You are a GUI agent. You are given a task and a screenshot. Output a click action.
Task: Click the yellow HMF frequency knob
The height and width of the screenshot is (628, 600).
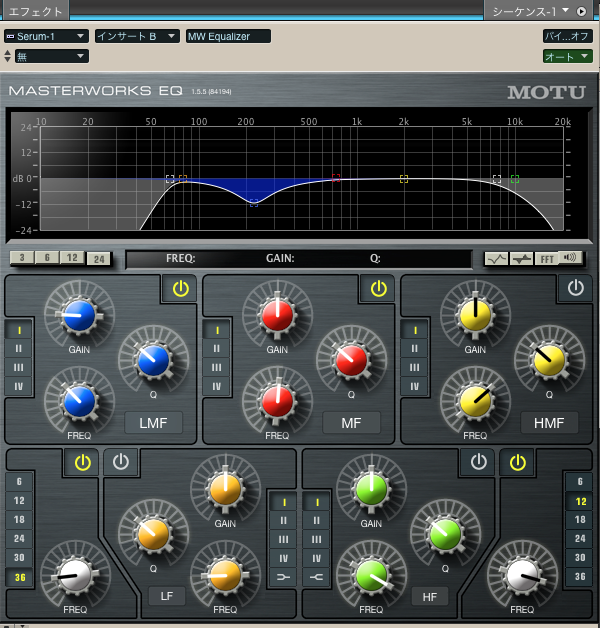(x=475, y=402)
